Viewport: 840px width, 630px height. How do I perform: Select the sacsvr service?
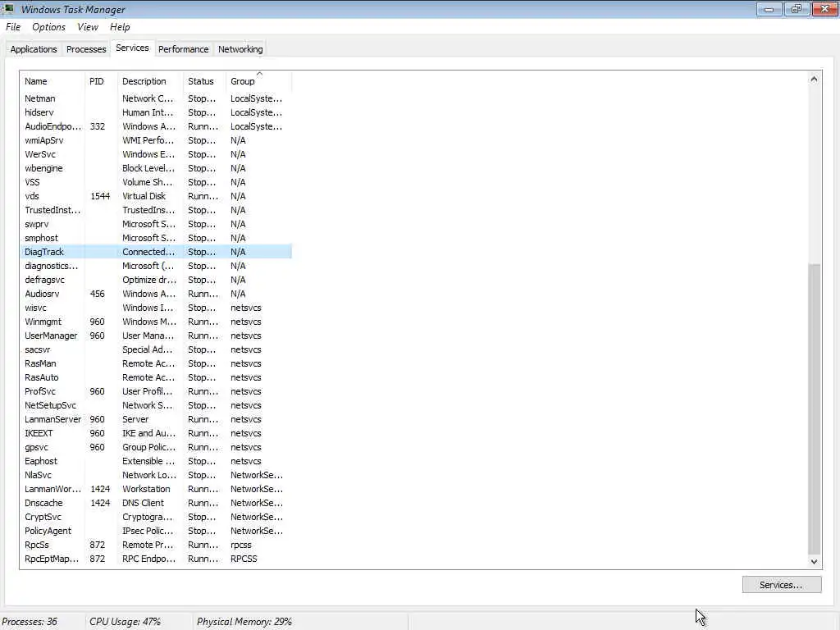point(157,349)
